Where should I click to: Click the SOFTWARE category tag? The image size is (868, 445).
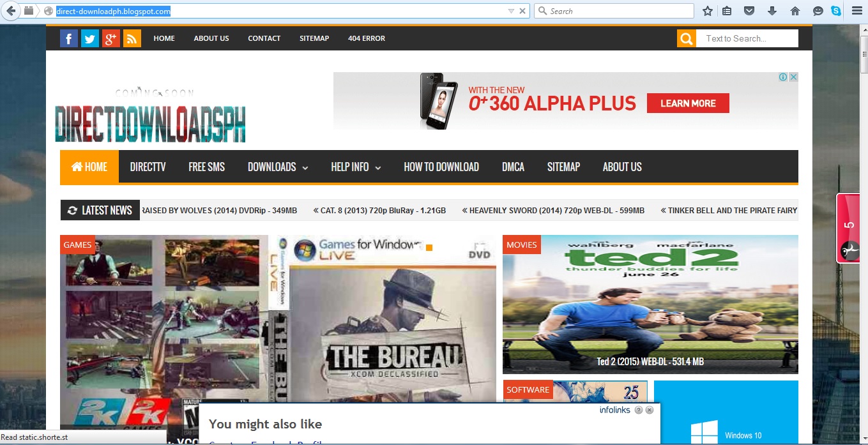[528, 389]
